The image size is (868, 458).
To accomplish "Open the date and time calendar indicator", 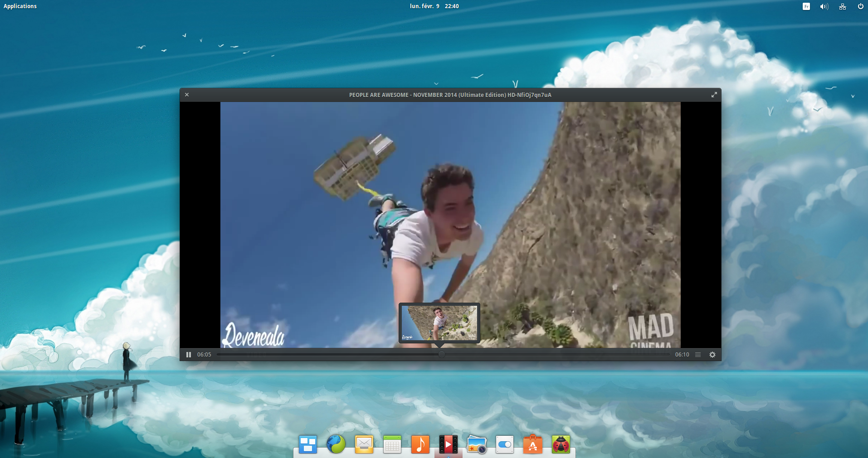I will (434, 6).
